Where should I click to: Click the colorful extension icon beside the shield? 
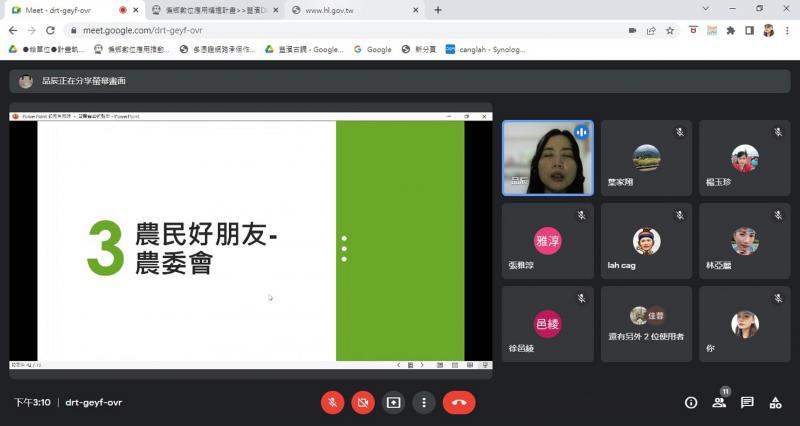coord(712,31)
